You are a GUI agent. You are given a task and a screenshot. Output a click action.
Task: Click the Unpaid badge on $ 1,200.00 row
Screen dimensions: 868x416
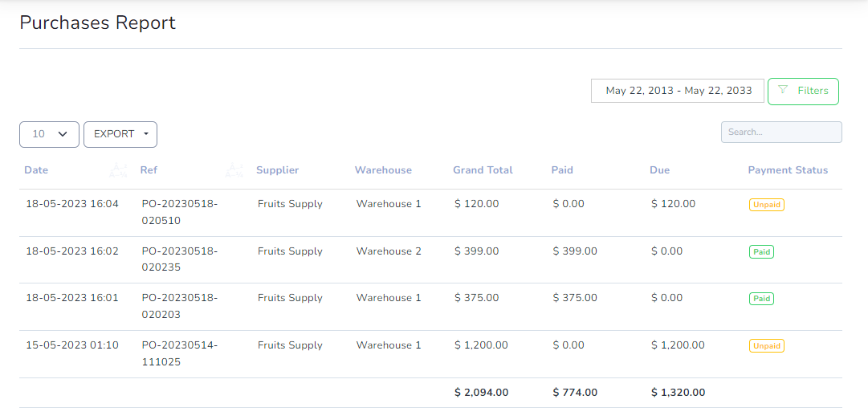[x=767, y=346]
